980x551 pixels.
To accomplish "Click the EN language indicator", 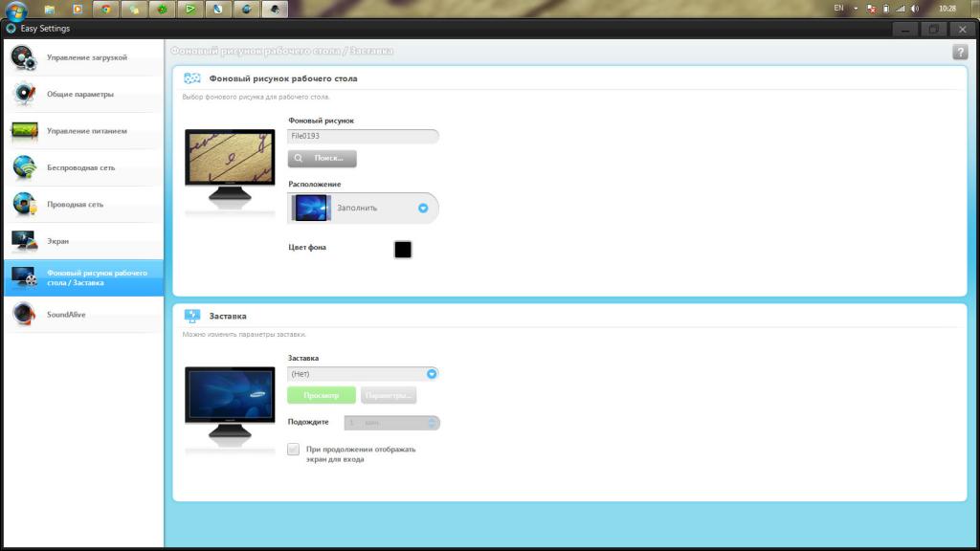I will point(838,9).
